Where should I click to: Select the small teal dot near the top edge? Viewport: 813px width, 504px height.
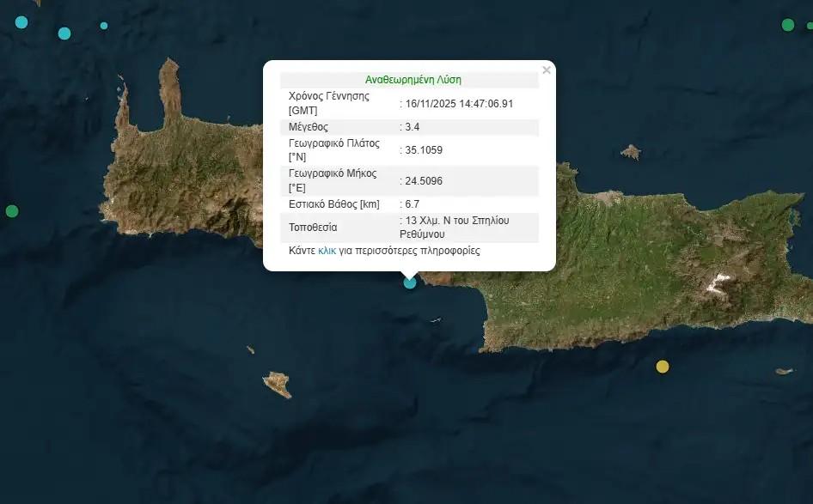coord(104,26)
